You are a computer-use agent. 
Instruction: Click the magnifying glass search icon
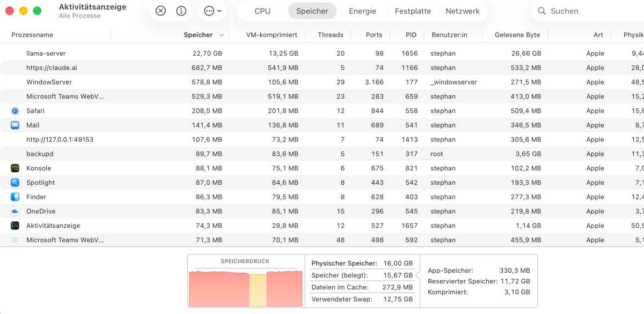click(x=541, y=11)
